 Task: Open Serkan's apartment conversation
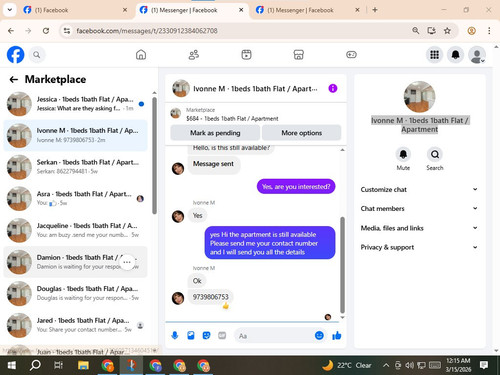pos(75,167)
